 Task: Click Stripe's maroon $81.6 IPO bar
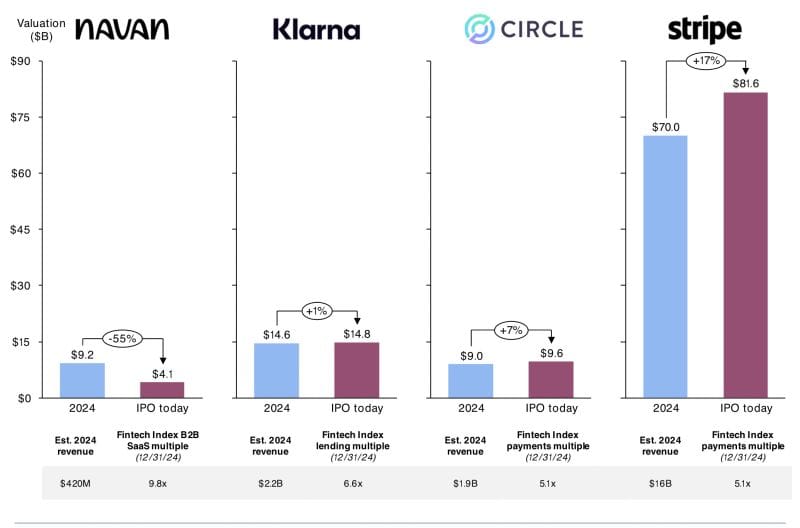(745, 245)
